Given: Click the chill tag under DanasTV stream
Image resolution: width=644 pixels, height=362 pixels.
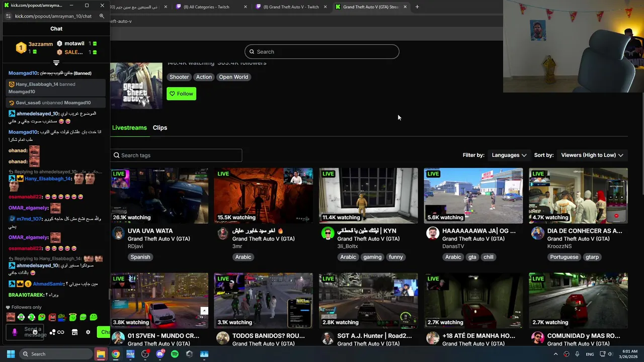Looking at the screenshot, I should point(489,257).
